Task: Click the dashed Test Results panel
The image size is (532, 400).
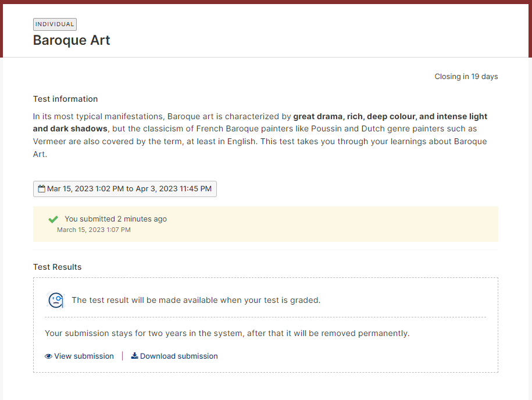Action: 266,325
